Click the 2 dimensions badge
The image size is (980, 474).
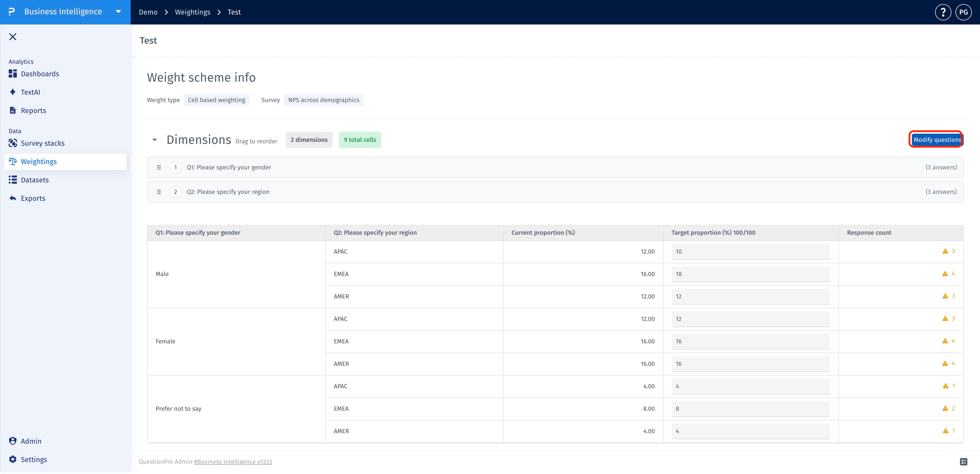tap(309, 140)
